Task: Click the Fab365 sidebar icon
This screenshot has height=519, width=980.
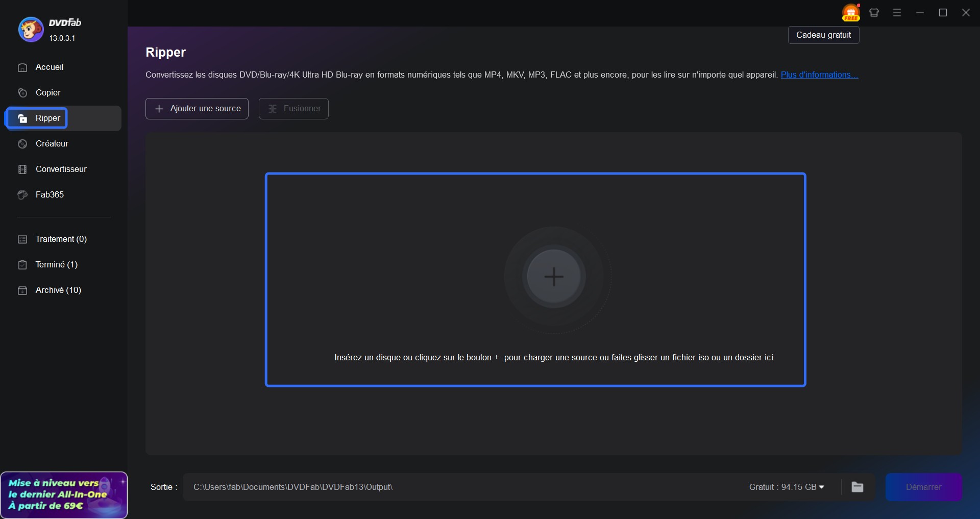Action: [22, 195]
